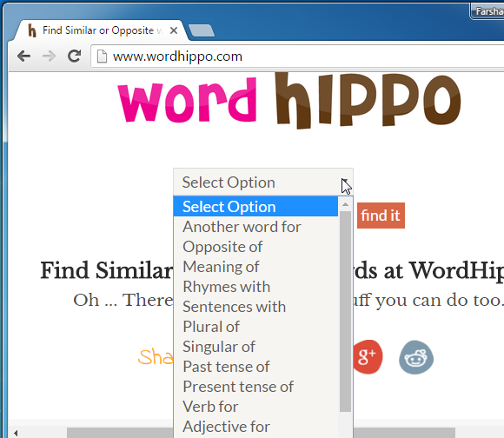The image size is (504, 438).
Task: Collapse the Select Option dropdown box
Action: click(x=263, y=182)
